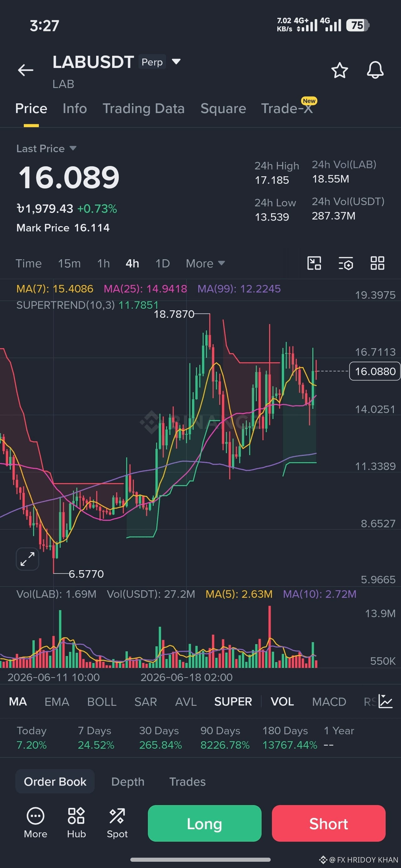Switch to the Depth view
This screenshot has width=401, height=868.
tap(128, 781)
